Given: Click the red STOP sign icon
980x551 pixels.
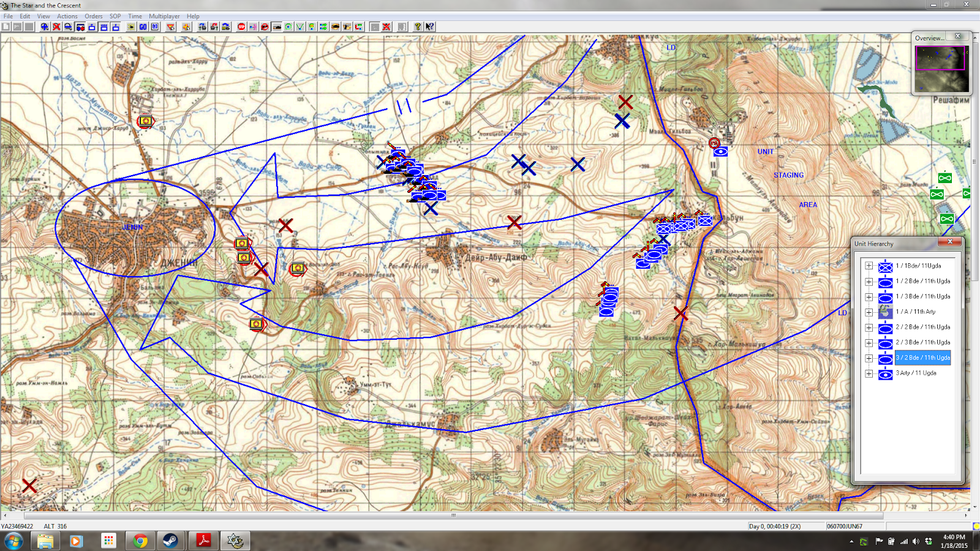Looking at the screenshot, I should (x=241, y=27).
